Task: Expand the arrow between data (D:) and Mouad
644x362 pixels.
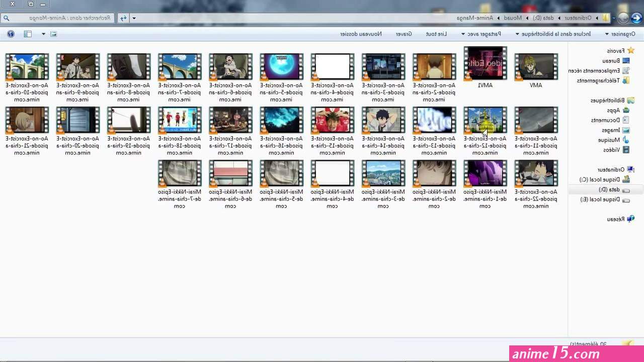Action: click(527, 18)
